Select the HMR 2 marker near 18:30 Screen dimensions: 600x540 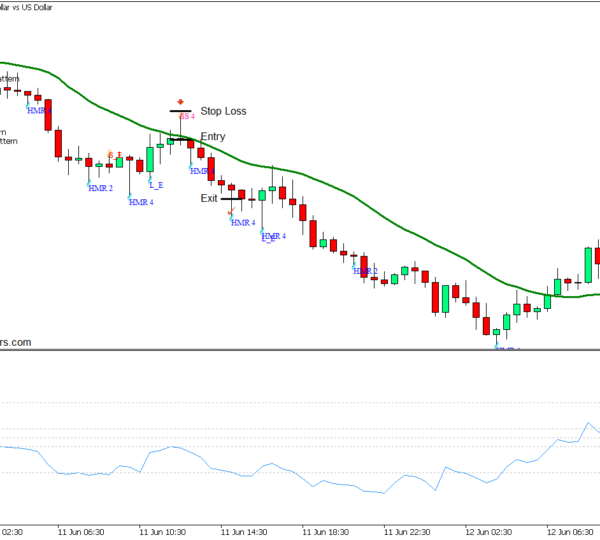click(x=365, y=271)
